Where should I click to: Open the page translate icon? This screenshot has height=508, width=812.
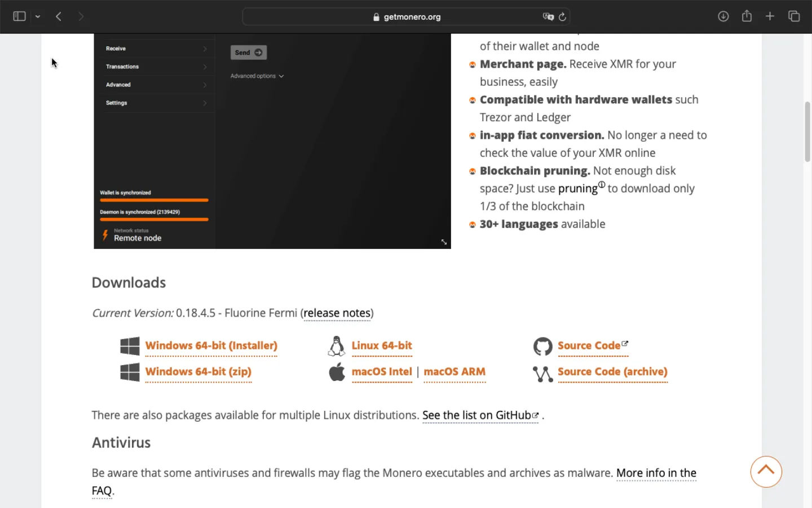548,17
